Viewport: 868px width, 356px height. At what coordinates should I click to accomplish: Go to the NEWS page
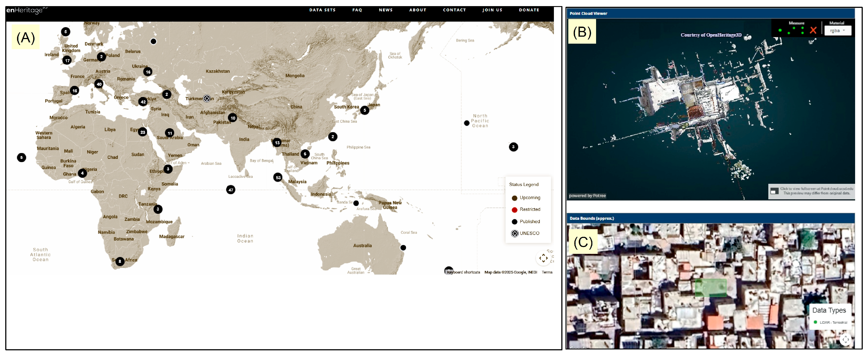(x=386, y=10)
